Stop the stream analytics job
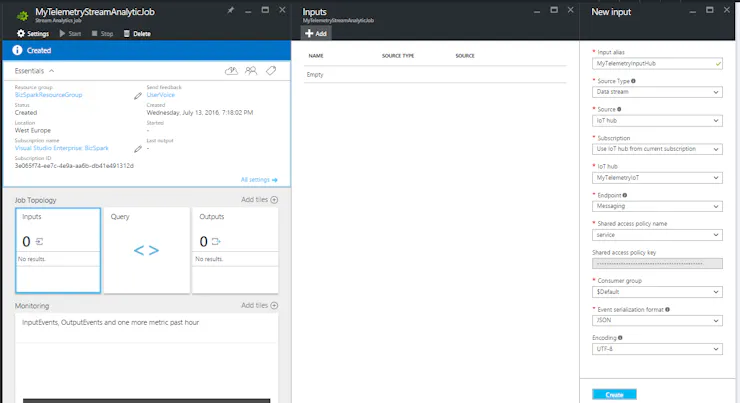The image size is (740, 403). tap(102, 34)
